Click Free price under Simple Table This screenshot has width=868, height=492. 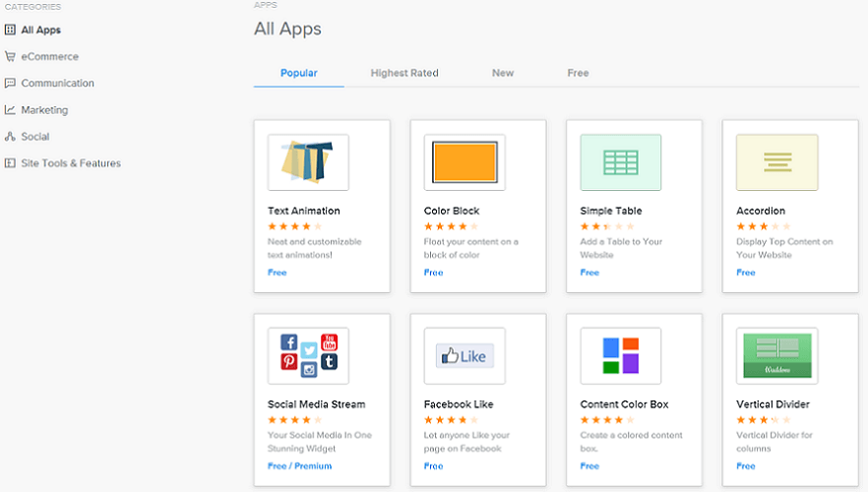point(589,273)
